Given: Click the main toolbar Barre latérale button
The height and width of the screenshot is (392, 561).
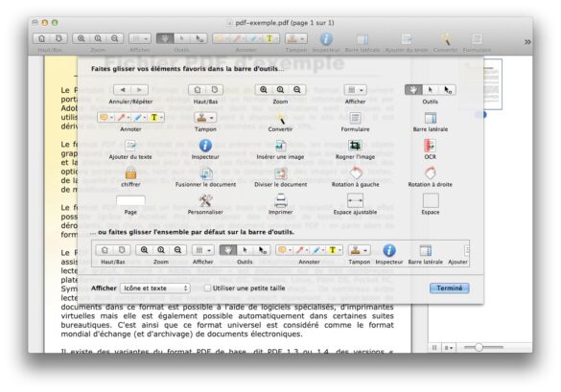Looking at the screenshot, I should (362, 38).
